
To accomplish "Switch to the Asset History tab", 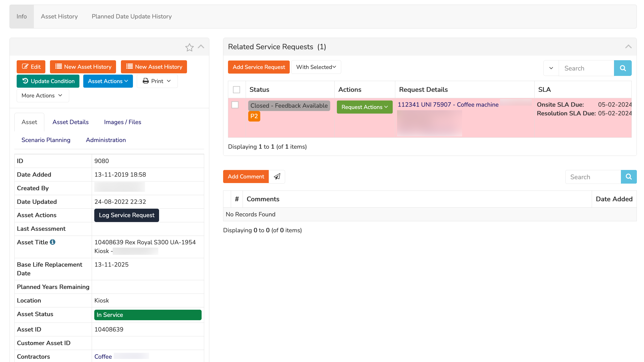I will click(x=59, y=16).
